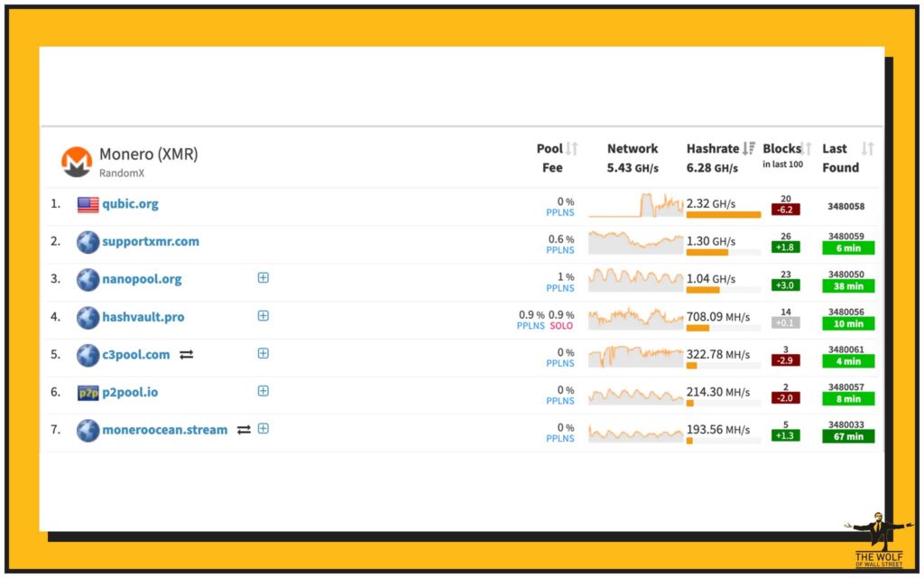The height and width of the screenshot is (578, 924).
Task: Expand c3pool.com details with plus icon
Action: coord(263,353)
